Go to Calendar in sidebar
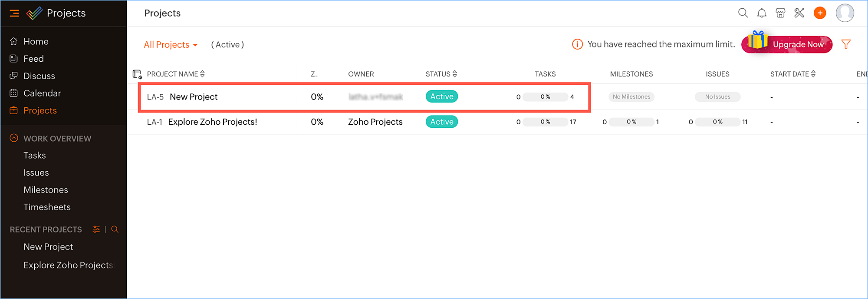Viewport: 868px width, 299px height. click(x=42, y=93)
